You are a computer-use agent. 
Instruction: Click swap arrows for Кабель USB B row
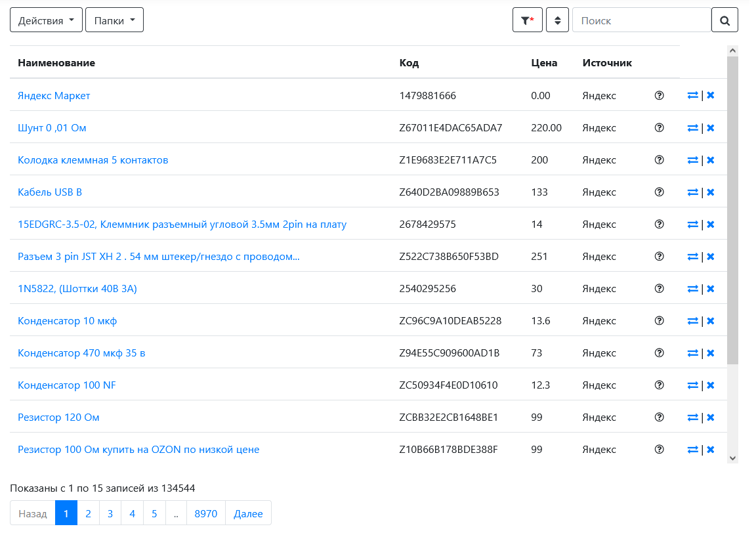click(693, 192)
